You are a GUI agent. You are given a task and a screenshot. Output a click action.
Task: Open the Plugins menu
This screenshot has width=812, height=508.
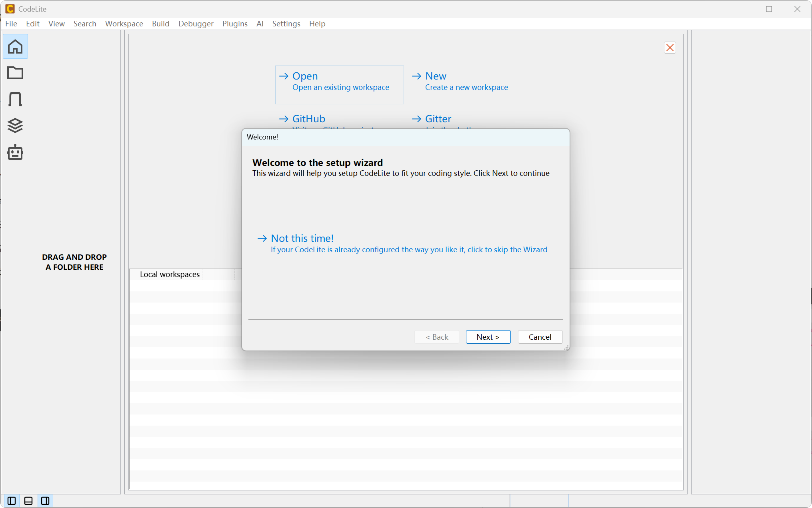(235, 24)
